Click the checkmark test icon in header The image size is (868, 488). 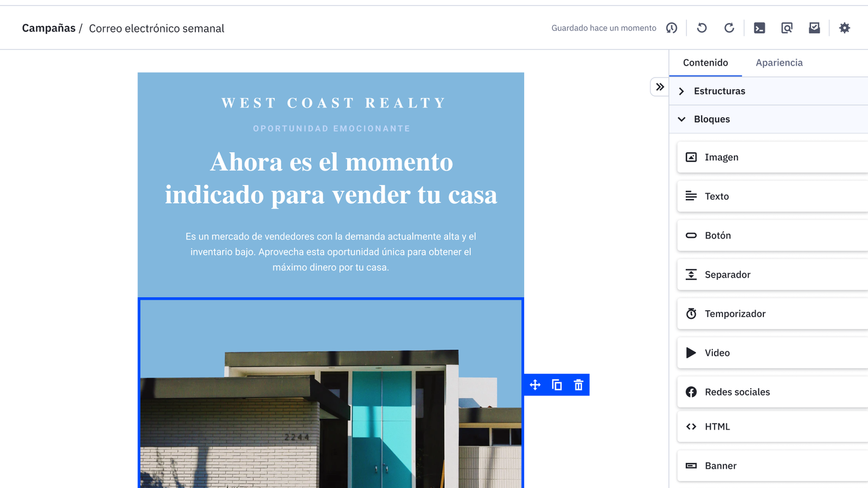pos(814,28)
